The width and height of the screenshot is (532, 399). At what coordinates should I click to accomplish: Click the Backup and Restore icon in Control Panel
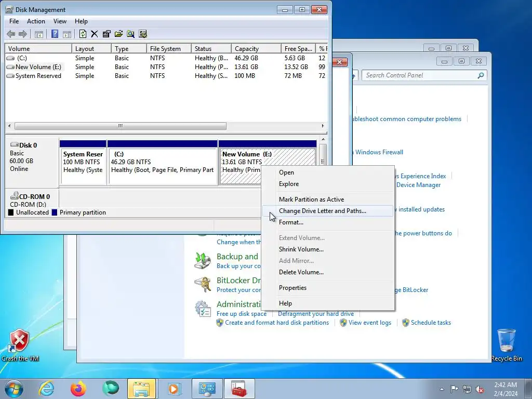point(203,261)
